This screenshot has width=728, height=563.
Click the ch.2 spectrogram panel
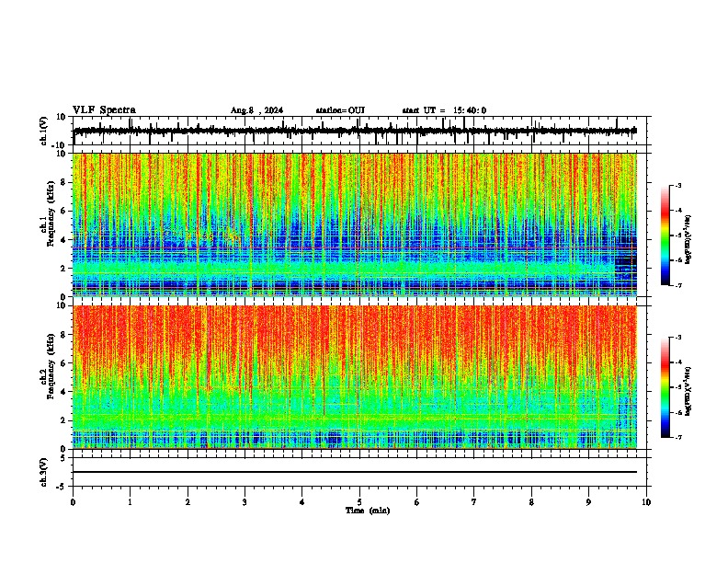(x=355, y=377)
